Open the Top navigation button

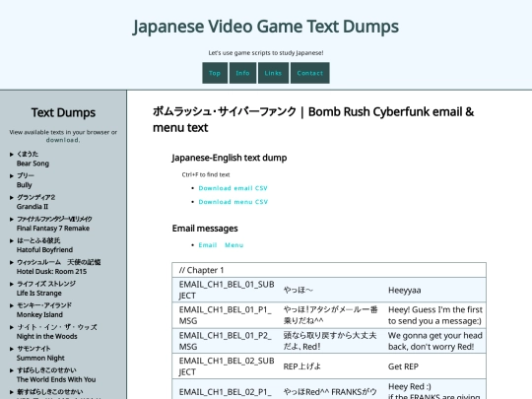215,73
